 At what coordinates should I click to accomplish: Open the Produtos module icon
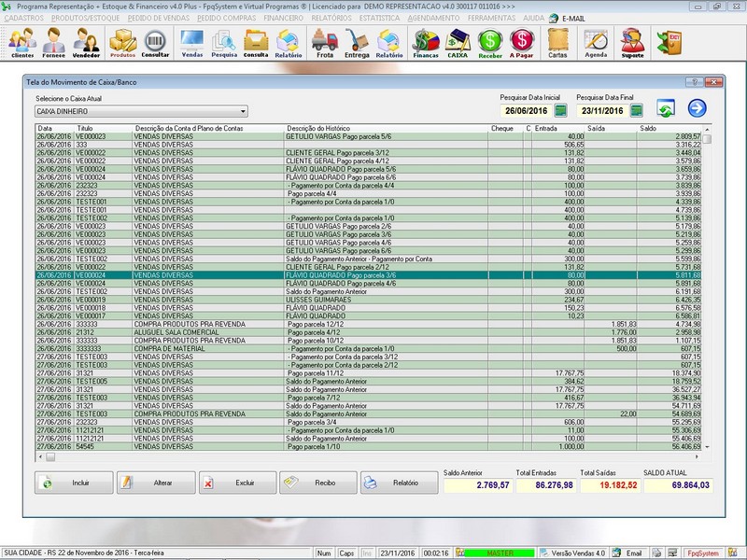(x=123, y=42)
